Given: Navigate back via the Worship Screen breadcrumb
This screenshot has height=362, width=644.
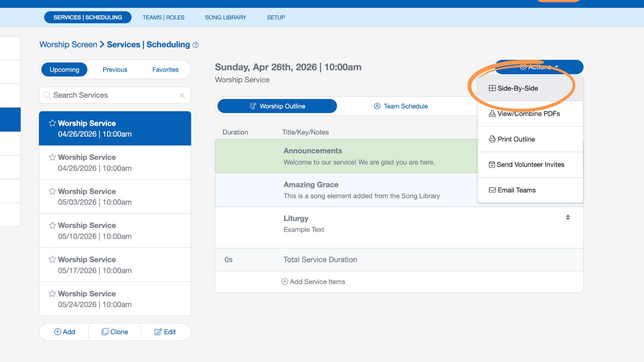Looking at the screenshot, I should (x=68, y=44).
